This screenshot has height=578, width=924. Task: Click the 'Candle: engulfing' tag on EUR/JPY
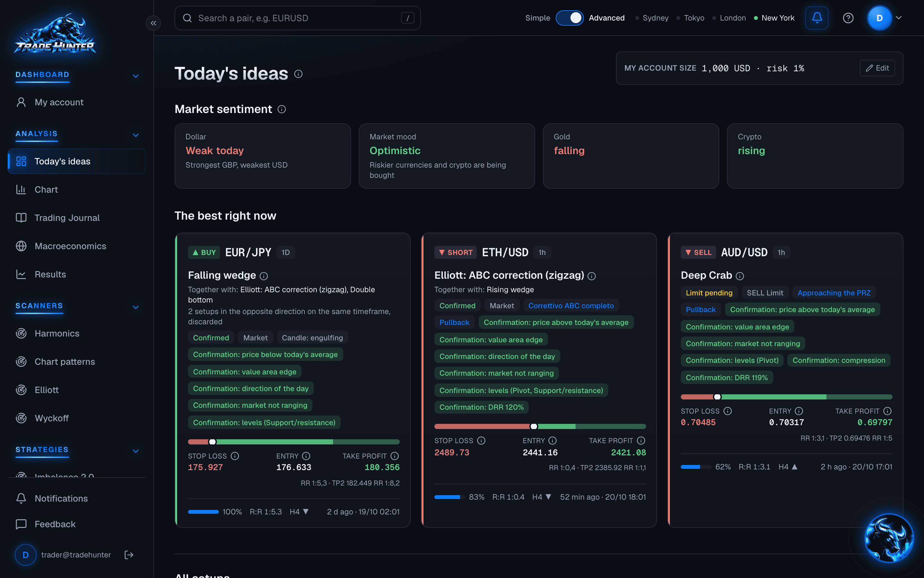point(312,338)
